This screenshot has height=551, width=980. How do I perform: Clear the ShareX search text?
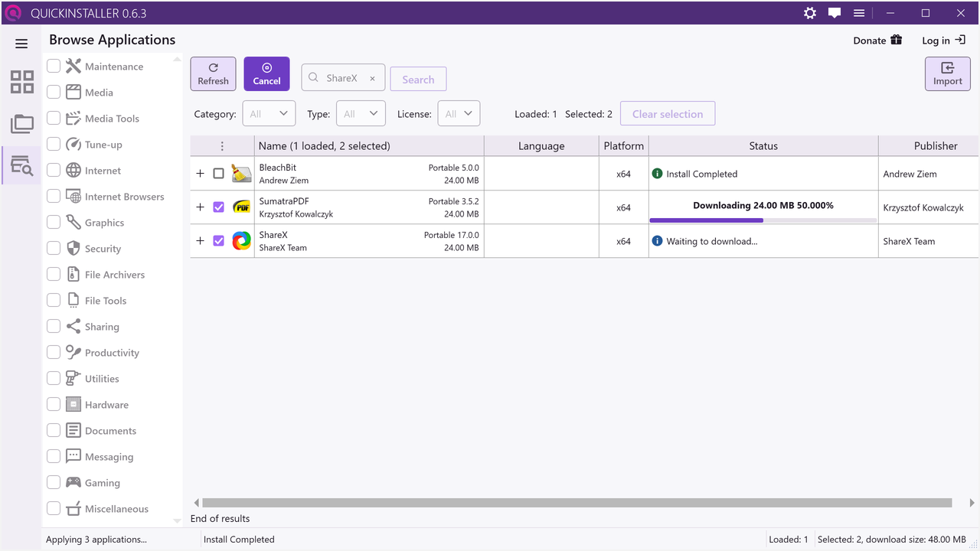[373, 78]
